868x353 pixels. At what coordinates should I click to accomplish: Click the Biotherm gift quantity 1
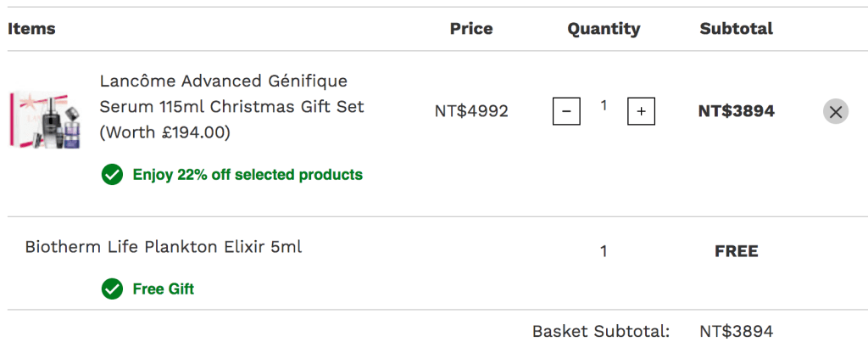[x=604, y=251]
